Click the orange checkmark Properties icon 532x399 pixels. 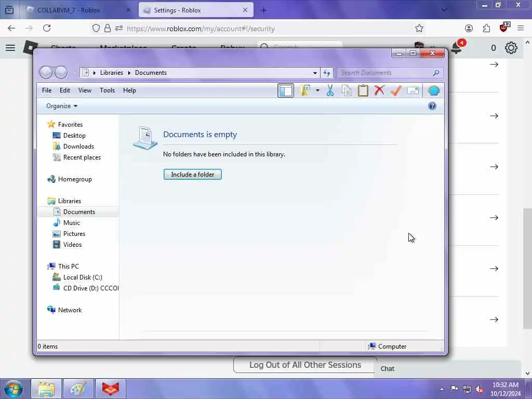click(x=396, y=90)
